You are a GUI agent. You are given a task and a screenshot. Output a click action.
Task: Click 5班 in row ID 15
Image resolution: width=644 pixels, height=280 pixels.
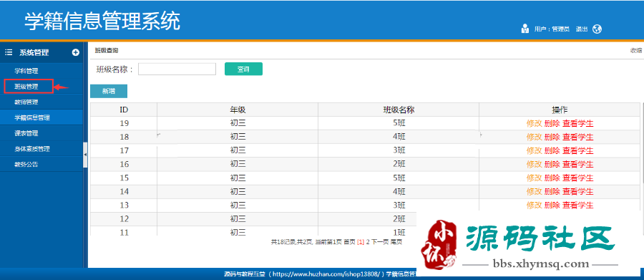coord(399,178)
